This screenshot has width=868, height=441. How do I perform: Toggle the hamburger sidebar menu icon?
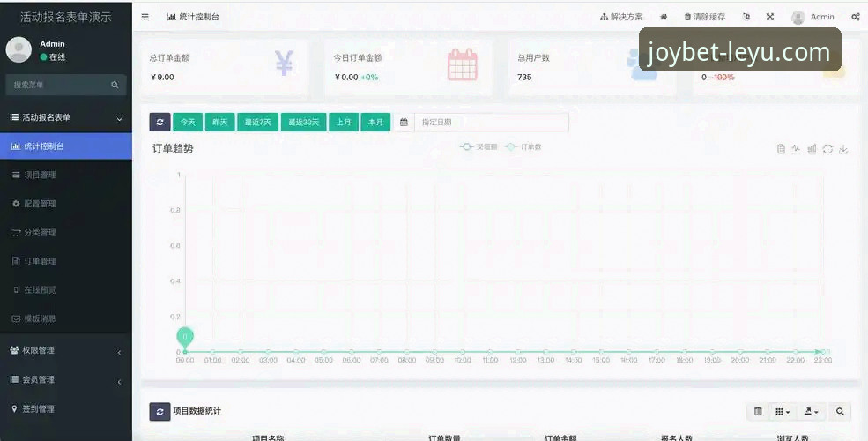tap(145, 17)
